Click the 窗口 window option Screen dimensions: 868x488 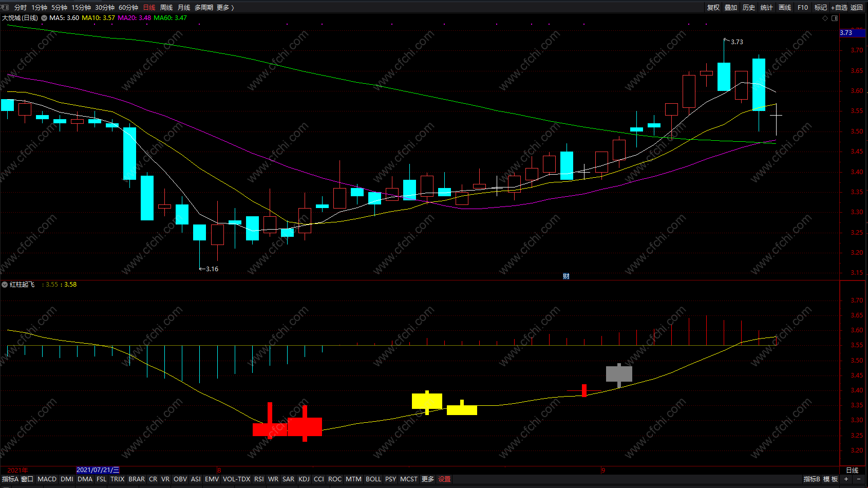(x=27, y=479)
